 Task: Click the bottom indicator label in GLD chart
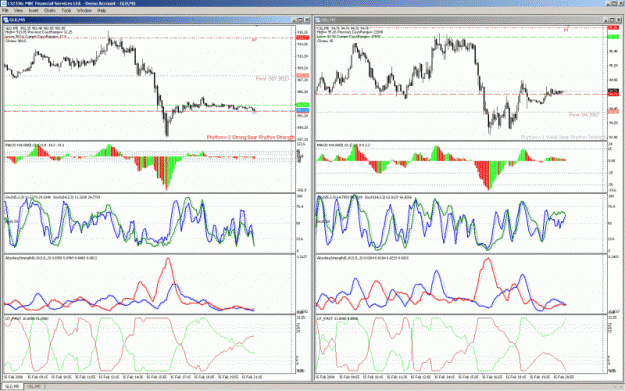coord(27,319)
